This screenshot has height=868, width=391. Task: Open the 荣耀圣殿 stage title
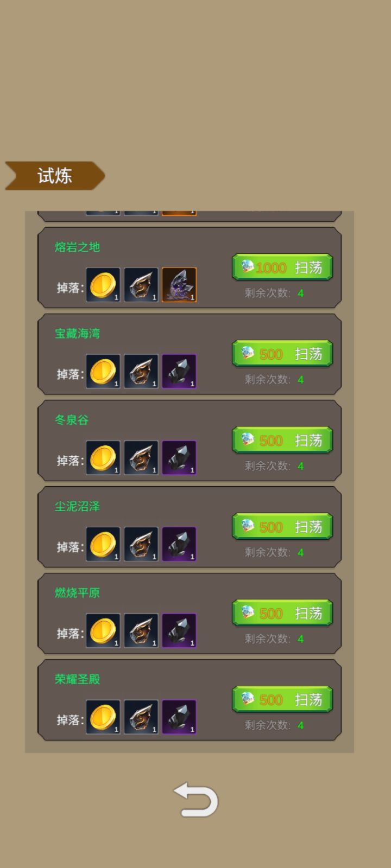78,679
